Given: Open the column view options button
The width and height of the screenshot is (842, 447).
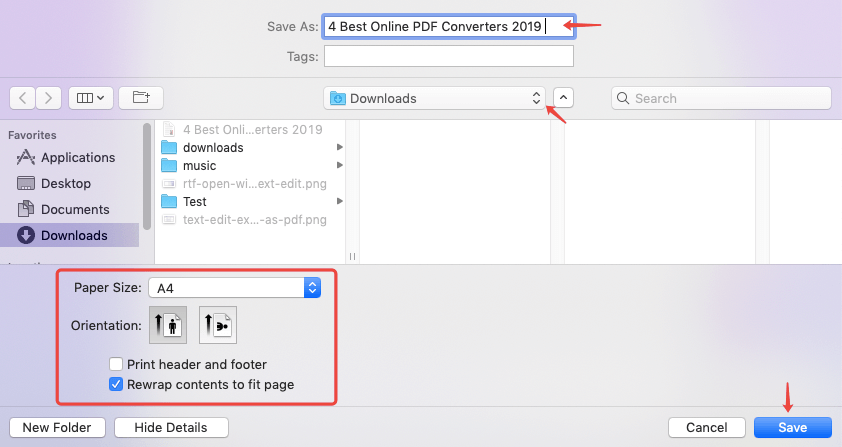Looking at the screenshot, I should (91, 98).
